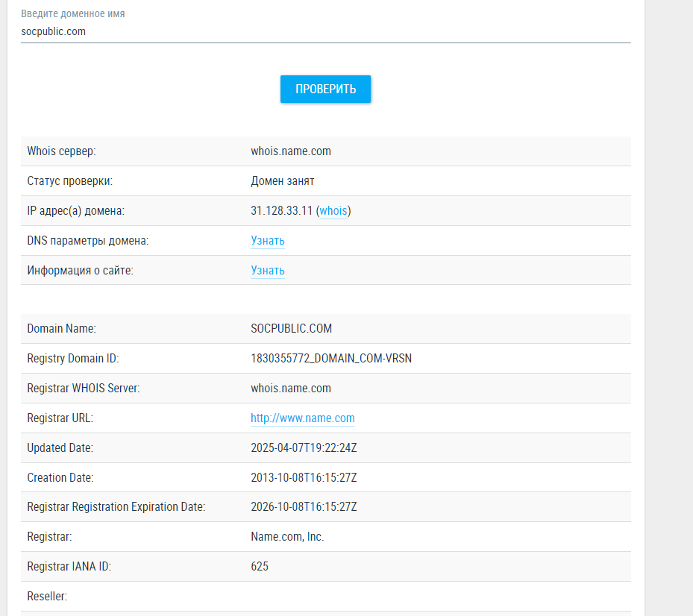
Task: Click the Updated Date value 2025-04-07T19:22:24Z
Action: [304, 448]
